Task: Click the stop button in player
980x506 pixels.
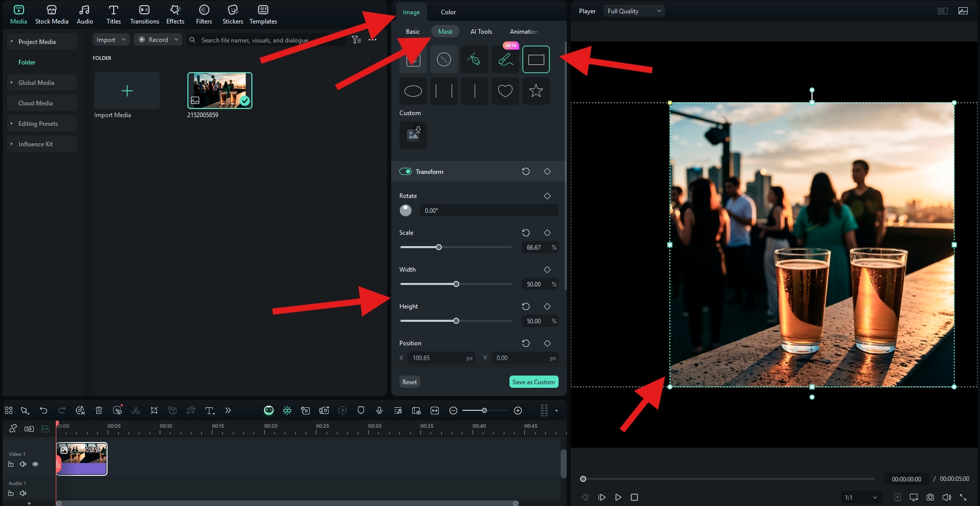Action: (634, 497)
